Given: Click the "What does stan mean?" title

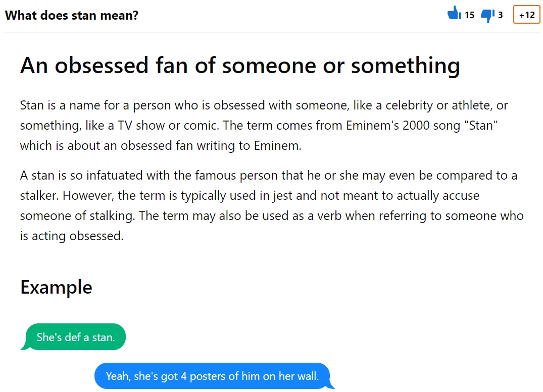Looking at the screenshot, I should [x=72, y=15].
